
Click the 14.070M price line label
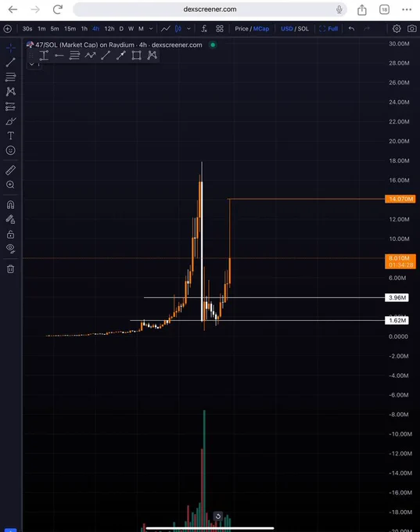(x=400, y=199)
